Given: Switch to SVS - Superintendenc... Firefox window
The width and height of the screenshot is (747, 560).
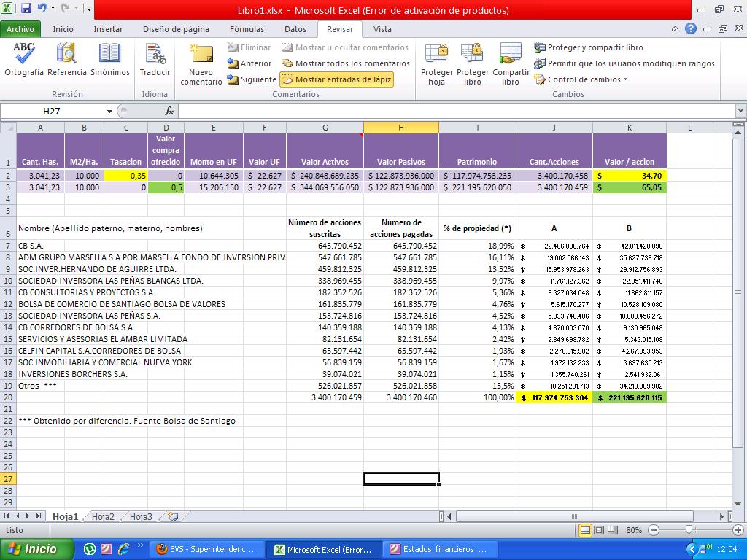Looking at the screenshot, I should [x=206, y=549].
